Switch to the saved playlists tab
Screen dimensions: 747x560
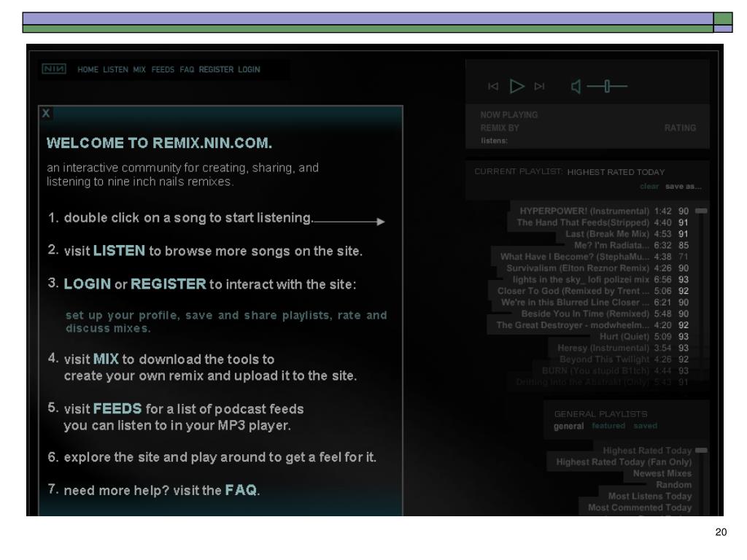point(645,426)
